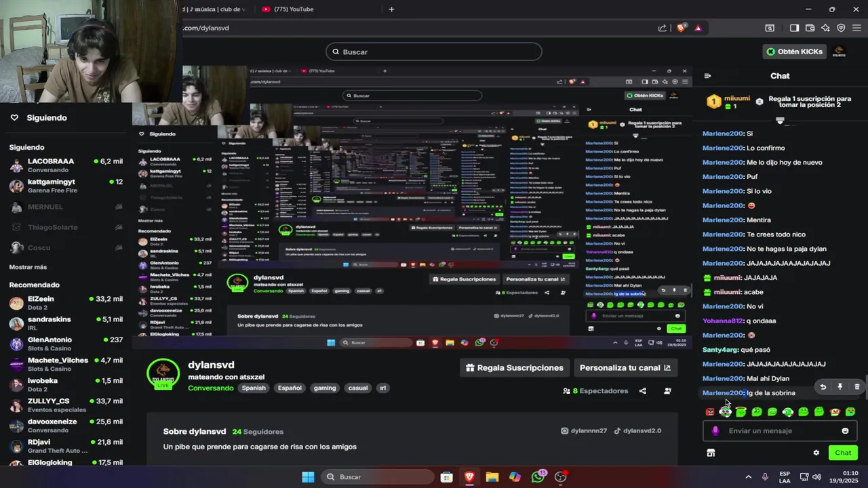Click the dylansvd LIVE avatar
This screenshot has height=488, width=868.
[163, 374]
